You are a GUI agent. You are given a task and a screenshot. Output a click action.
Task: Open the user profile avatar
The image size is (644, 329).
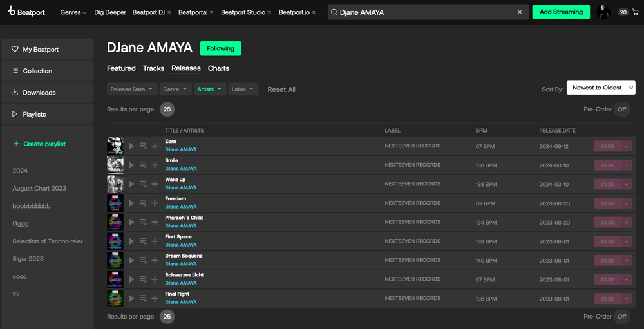pos(604,12)
